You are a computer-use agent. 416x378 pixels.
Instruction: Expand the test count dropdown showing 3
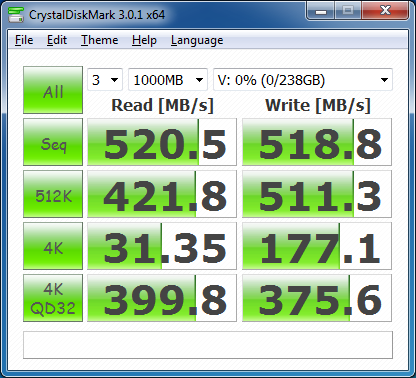(x=105, y=80)
